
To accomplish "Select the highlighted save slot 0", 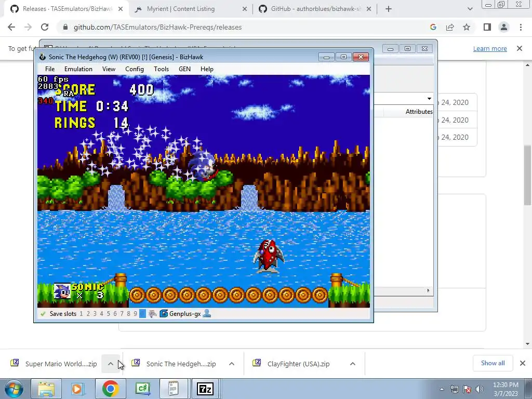I will click(x=142, y=314).
